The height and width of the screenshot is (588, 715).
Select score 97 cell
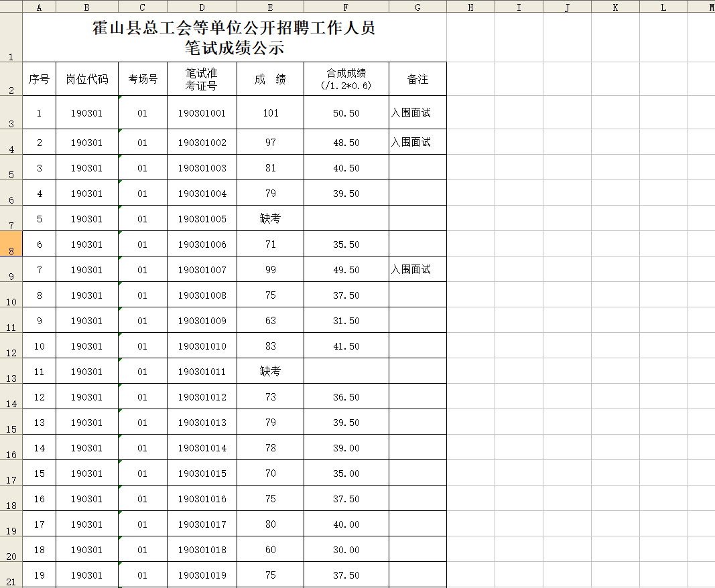(271, 143)
